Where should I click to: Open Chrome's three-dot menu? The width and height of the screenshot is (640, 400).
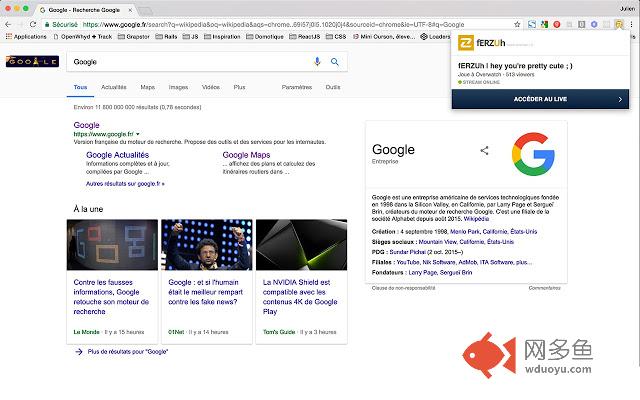pyautogui.click(x=632, y=24)
